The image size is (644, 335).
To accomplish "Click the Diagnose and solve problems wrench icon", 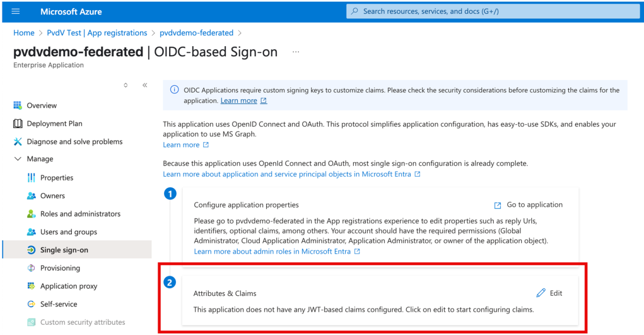I will point(18,142).
